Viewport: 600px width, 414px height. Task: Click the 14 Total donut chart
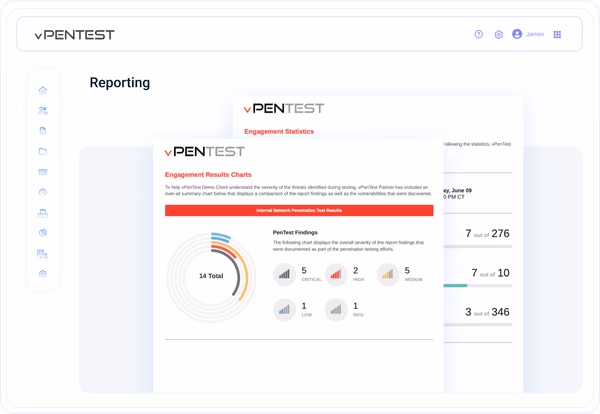[211, 277]
